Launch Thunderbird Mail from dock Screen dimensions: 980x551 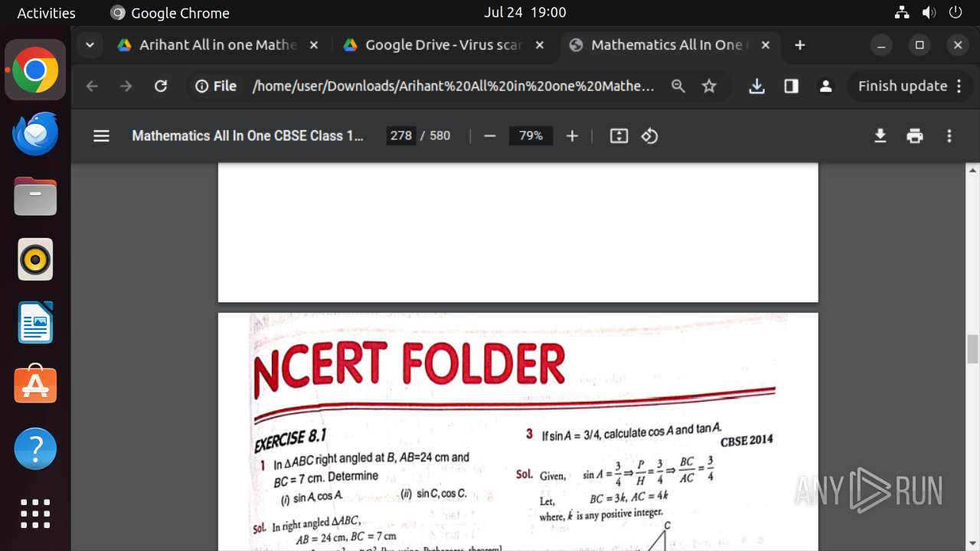point(35,133)
